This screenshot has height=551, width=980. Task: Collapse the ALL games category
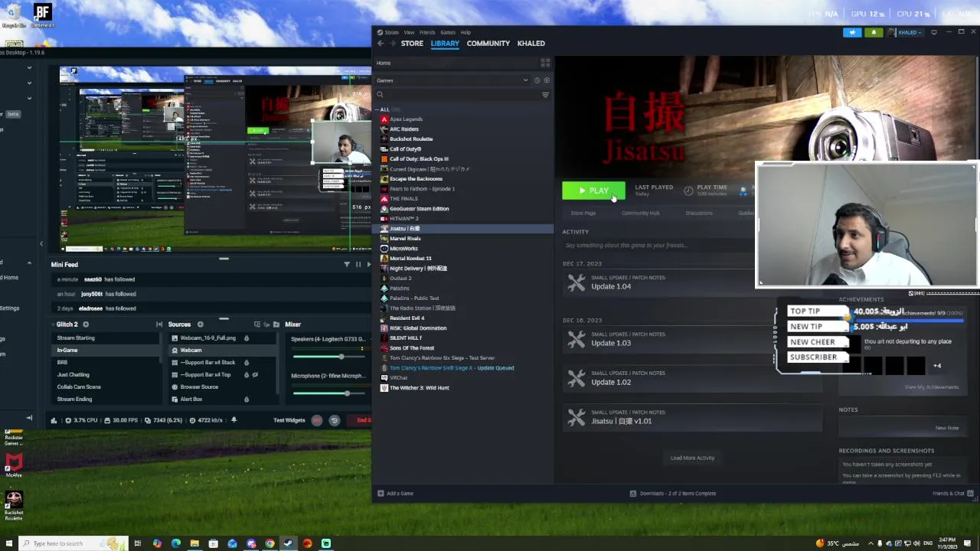click(x=378, y=109)
